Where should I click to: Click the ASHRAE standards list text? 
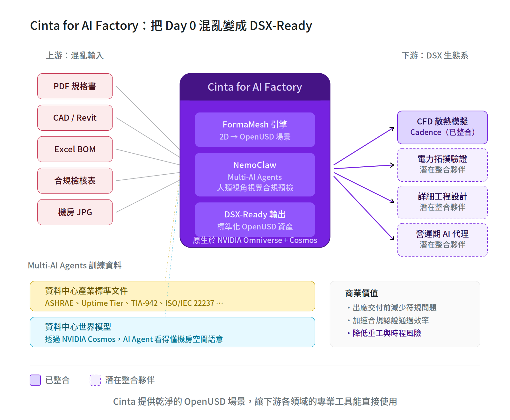pyautogui.click(x=134, y=303)
